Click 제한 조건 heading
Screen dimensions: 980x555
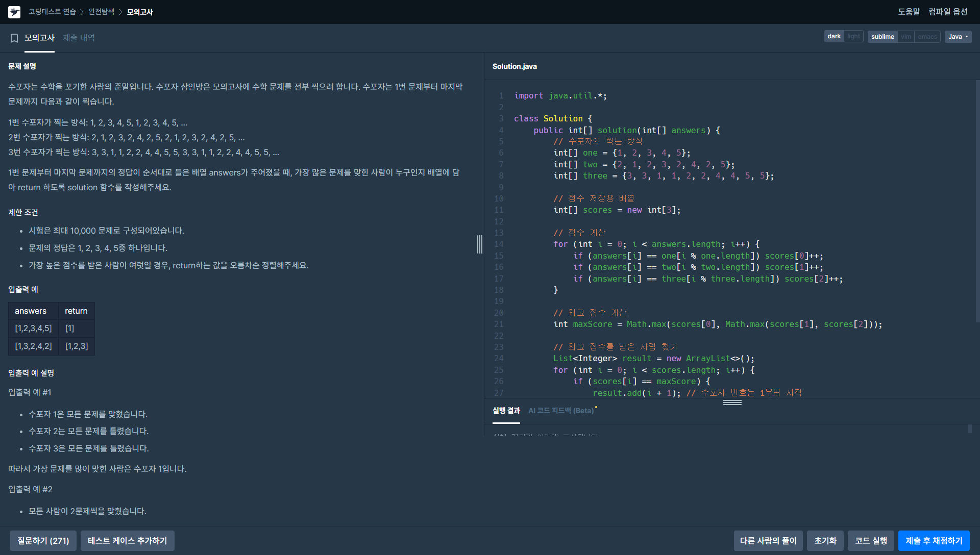pyautogui.click(x=23, y=212)
